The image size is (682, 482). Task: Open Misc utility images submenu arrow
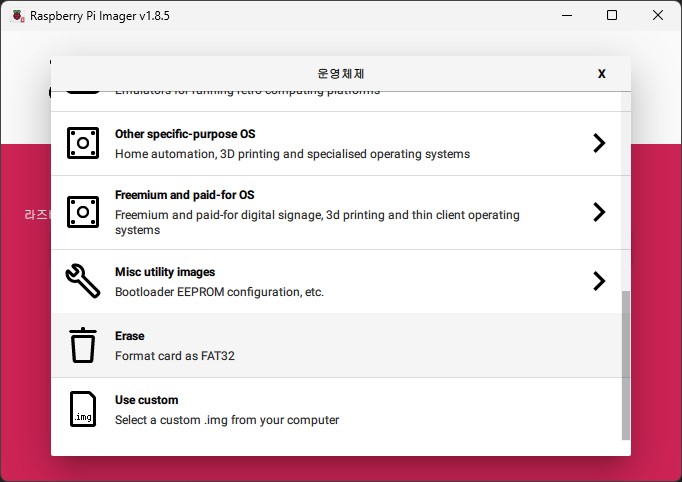pos(599,281)
